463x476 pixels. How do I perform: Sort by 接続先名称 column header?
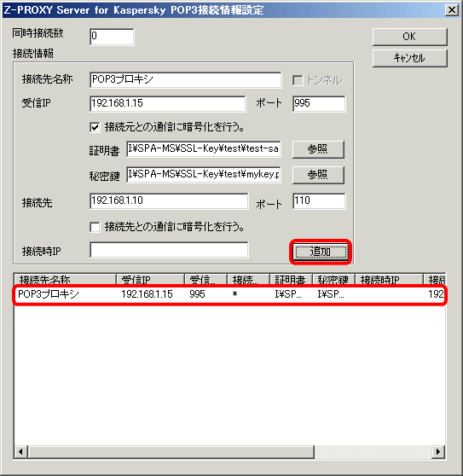coord(66,279)
